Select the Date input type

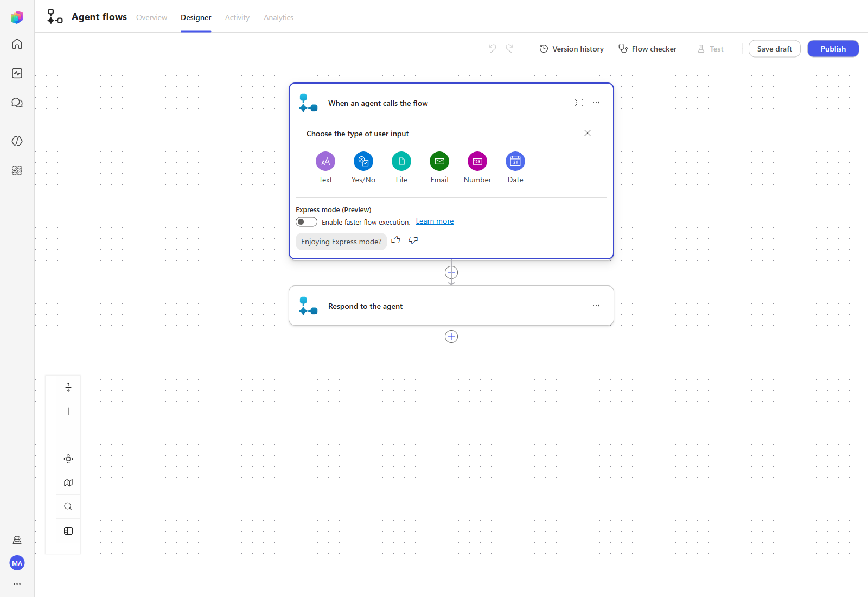pos(515,161)
